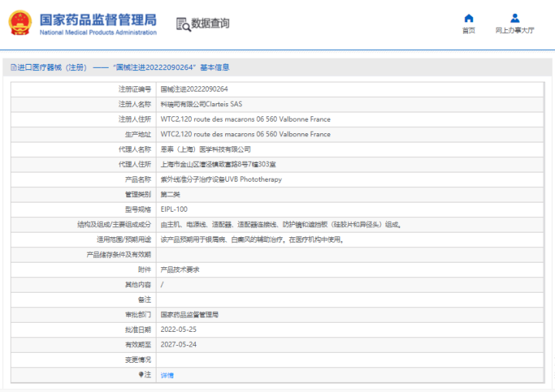Click the 代理人名称 row label
The image size is (555, 392).
[134, 149]
